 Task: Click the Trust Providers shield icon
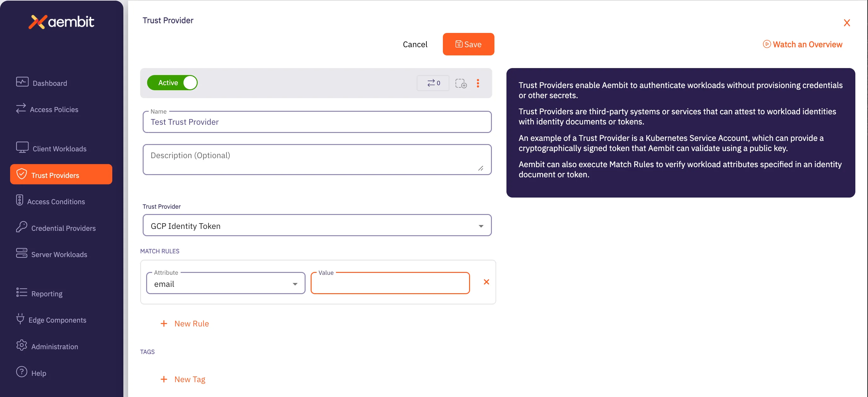22,174
